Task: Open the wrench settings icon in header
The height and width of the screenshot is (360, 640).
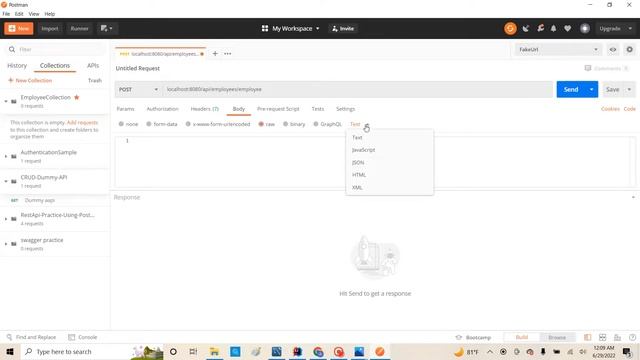Action: [x=540, y=29]
